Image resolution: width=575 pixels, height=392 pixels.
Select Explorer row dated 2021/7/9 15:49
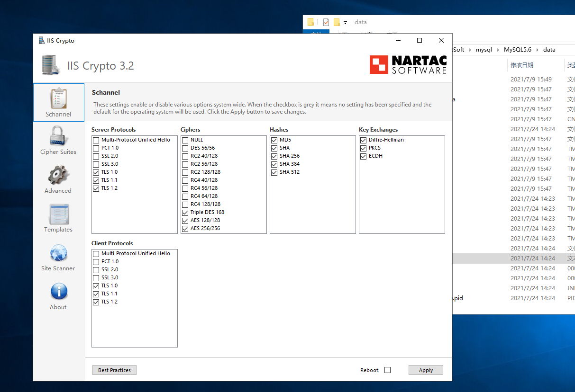point(513,80)
